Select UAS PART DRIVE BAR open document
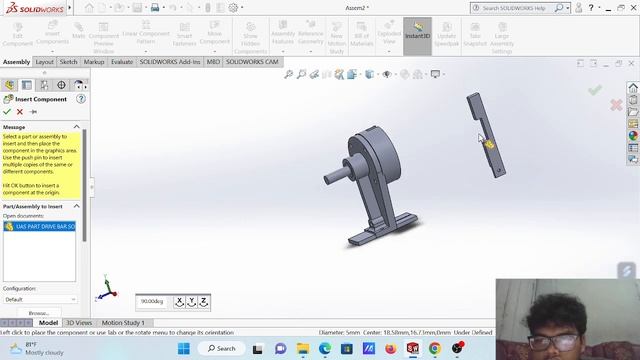Image resolution: width=640 pixels, height=360 pixels. click(40, 226)
